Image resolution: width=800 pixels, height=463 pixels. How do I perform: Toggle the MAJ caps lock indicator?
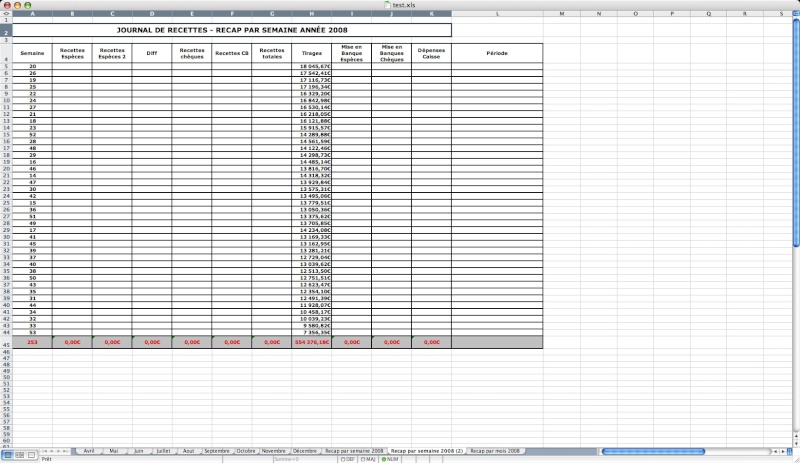[x=368, y=459]
